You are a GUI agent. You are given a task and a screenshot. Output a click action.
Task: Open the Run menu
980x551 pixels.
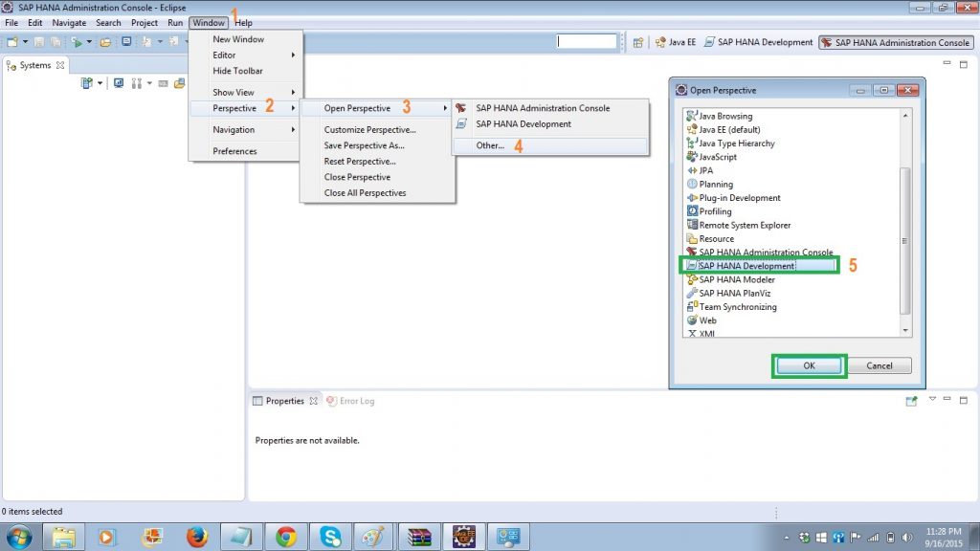pyautogui.click(x=175, y=23)
